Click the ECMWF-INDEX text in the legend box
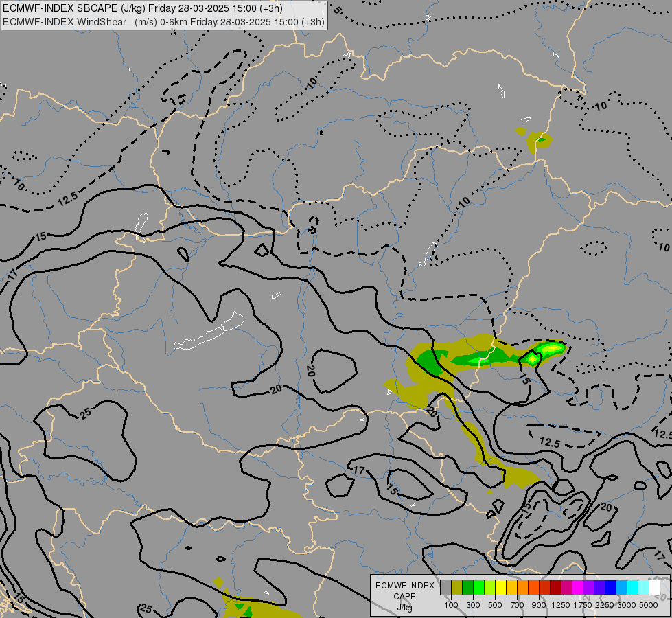Screen dimensions: 672x618 [404, 586]
